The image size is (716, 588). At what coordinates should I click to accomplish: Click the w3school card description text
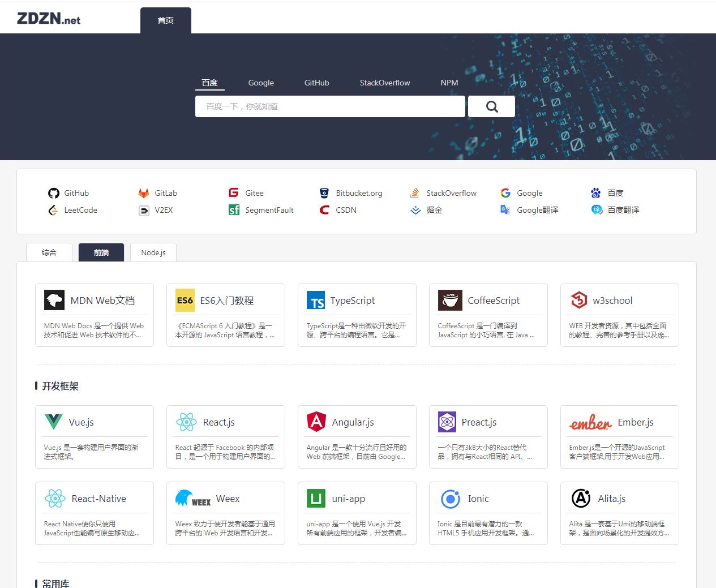point(619,331)
